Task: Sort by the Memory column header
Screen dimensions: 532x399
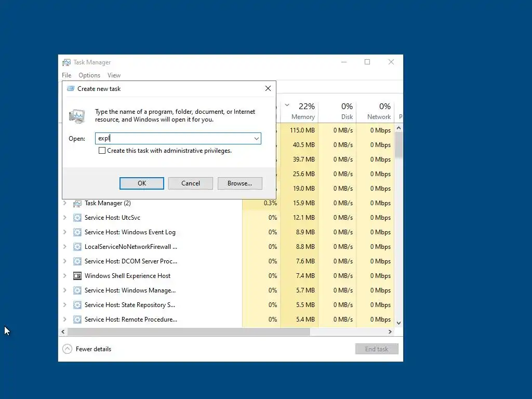Action: click(300, 111)
